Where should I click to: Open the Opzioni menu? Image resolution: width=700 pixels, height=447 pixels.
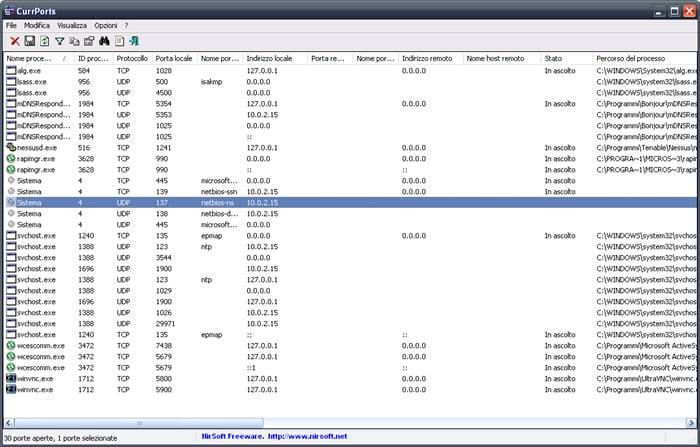click(105, 24)
